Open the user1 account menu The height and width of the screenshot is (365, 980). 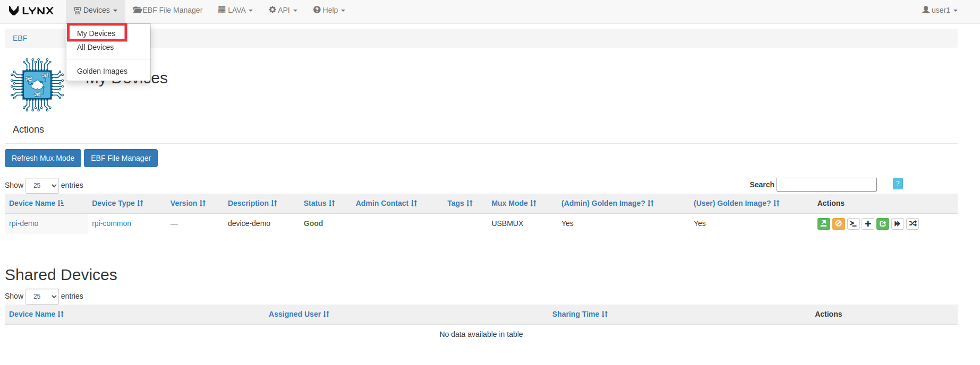point(940,11)
